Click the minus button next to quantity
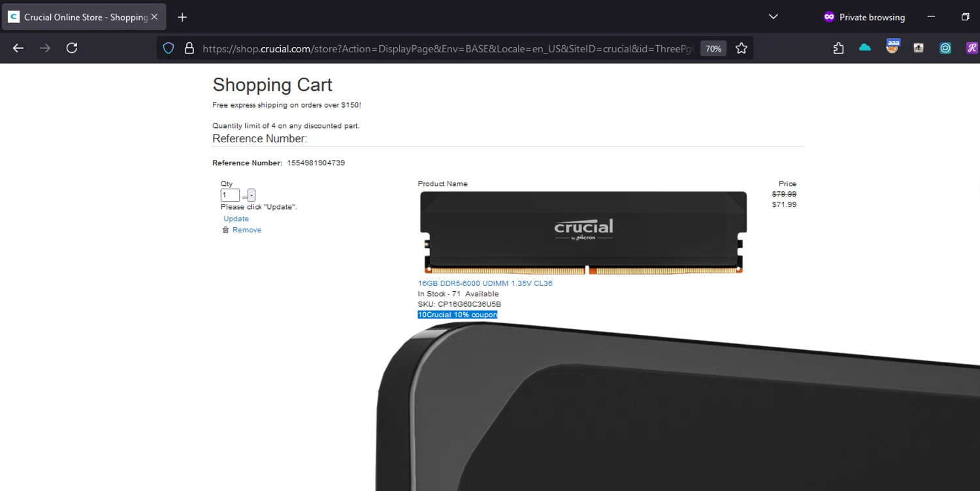Viewport: 980px width, 491px height. click(252, 195)
